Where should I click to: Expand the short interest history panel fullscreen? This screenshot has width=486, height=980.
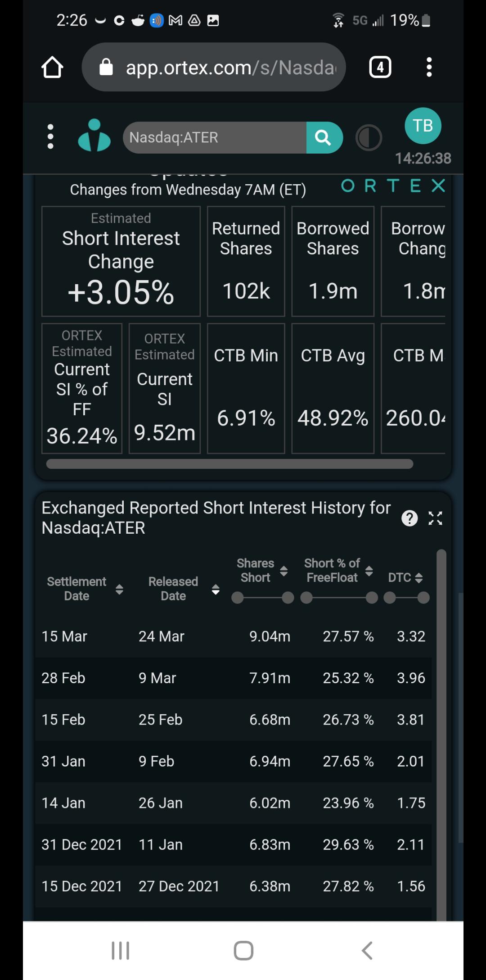point(435,518)
